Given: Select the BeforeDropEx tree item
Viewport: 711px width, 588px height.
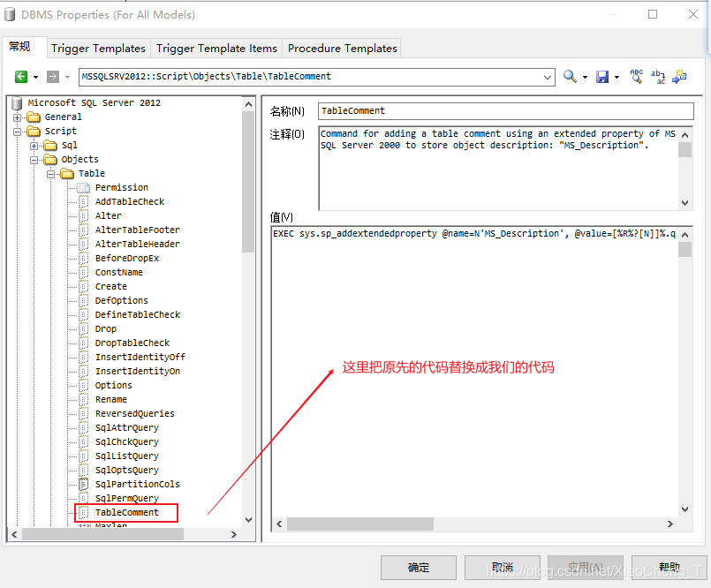Looking at the screenshot, I should (x=127, y=258).
